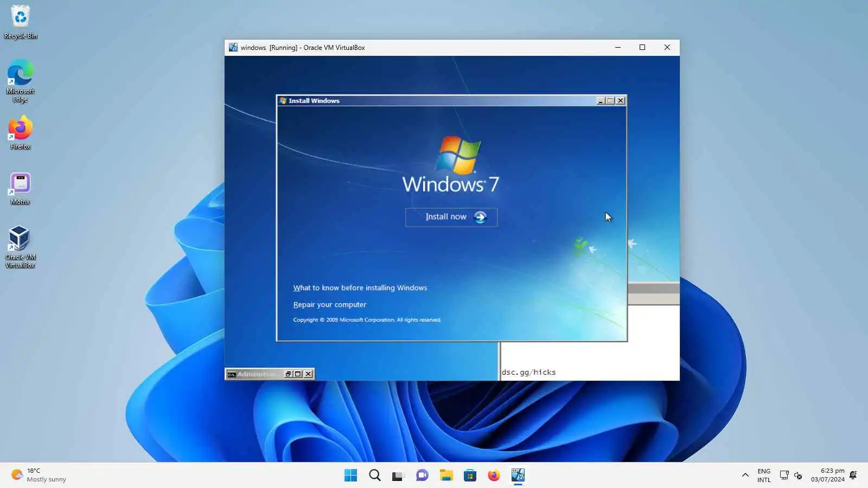Open the Recycle Bin desktop icon
Viewport: 868px width, 488px height.
pos(21,22)
